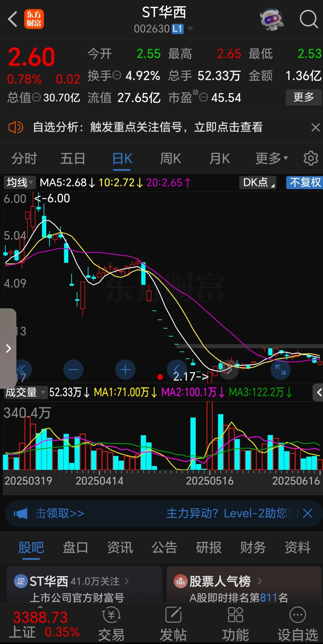Tap info icon beside 市盈
Viewport: 323px width, 644px height.
203,97
